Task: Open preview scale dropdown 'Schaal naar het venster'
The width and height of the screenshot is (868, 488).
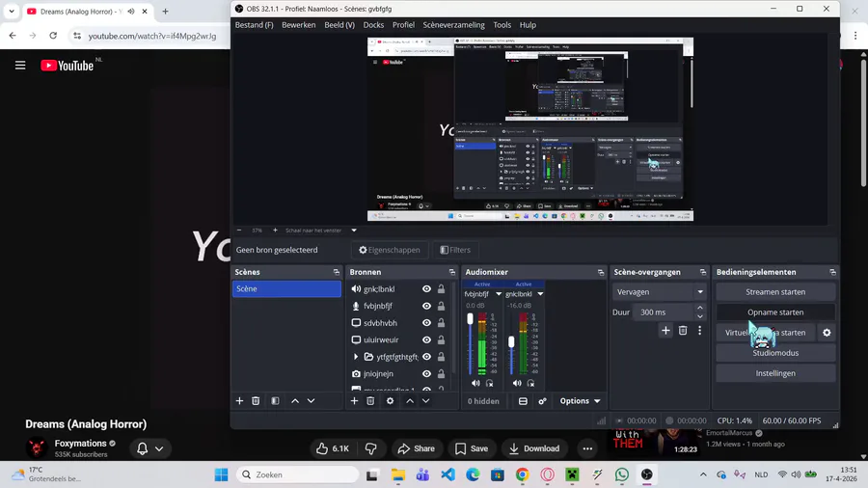Action: [x=354, y=230]
